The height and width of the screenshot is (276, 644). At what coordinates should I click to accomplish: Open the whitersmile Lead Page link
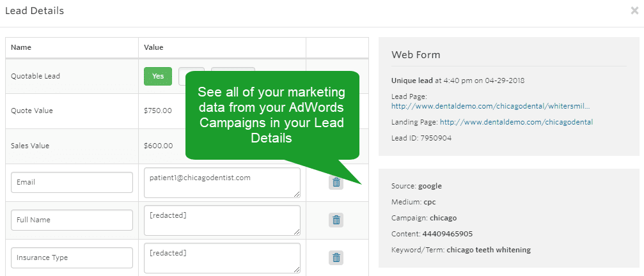(491, 106)
